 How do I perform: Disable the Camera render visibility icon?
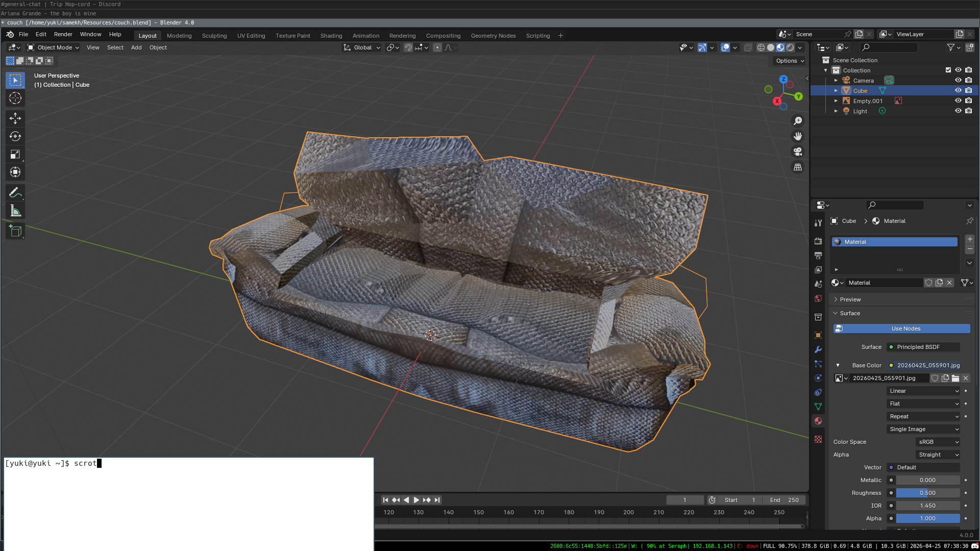[968, 80]
